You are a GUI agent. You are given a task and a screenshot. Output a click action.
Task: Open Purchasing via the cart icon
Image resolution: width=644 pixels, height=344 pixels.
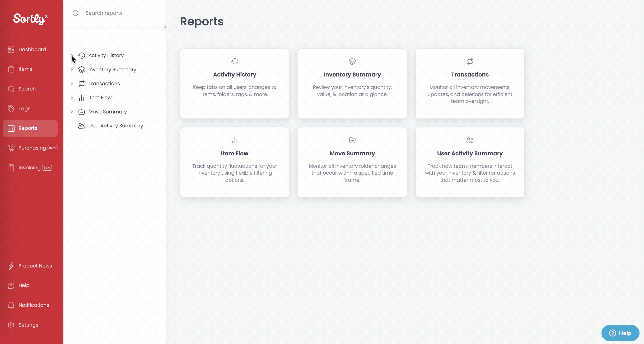pos(11,148)
